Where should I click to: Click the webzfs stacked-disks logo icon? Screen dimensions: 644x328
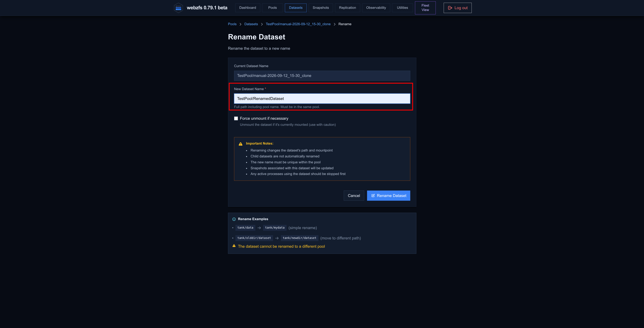click(178, 8)
